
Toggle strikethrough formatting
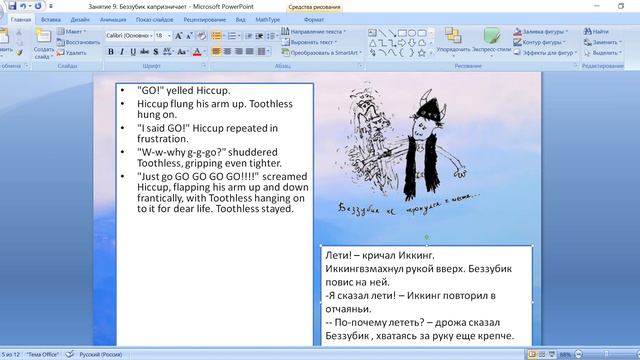point(144,52)
